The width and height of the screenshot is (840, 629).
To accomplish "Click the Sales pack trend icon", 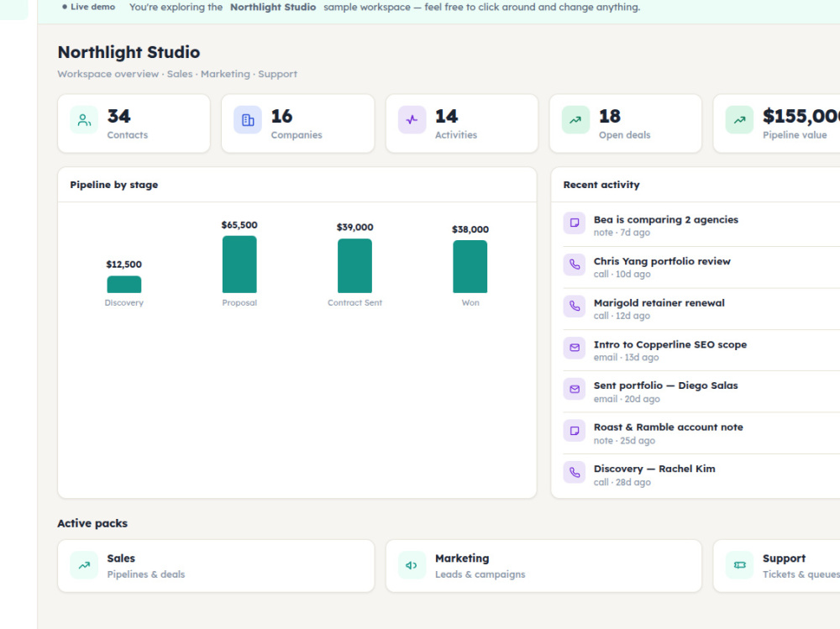I will [x=84, y=565].
